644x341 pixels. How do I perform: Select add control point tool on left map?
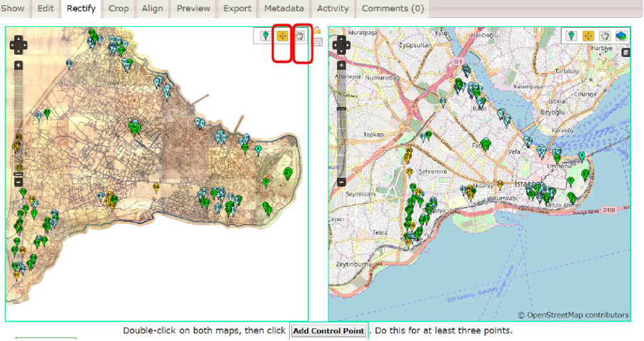pyautogui.click(x=265, y=36)
